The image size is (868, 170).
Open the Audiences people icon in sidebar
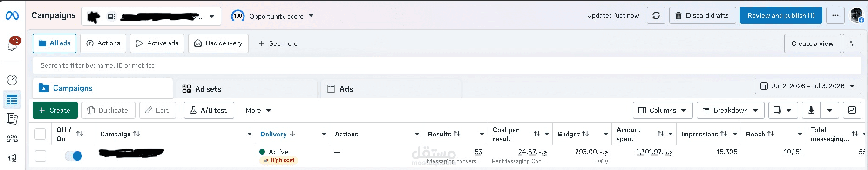coord(12,139)
